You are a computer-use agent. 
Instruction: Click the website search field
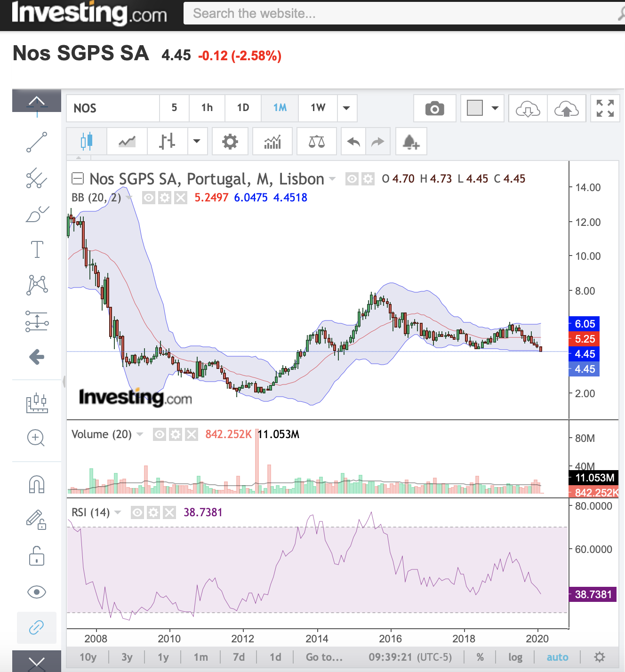(400, 13)
